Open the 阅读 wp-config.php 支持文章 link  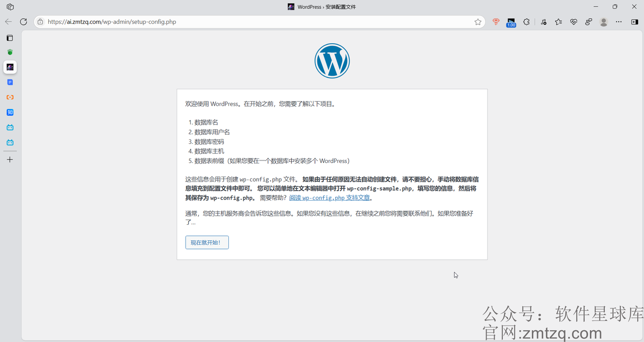pos(330,198)
